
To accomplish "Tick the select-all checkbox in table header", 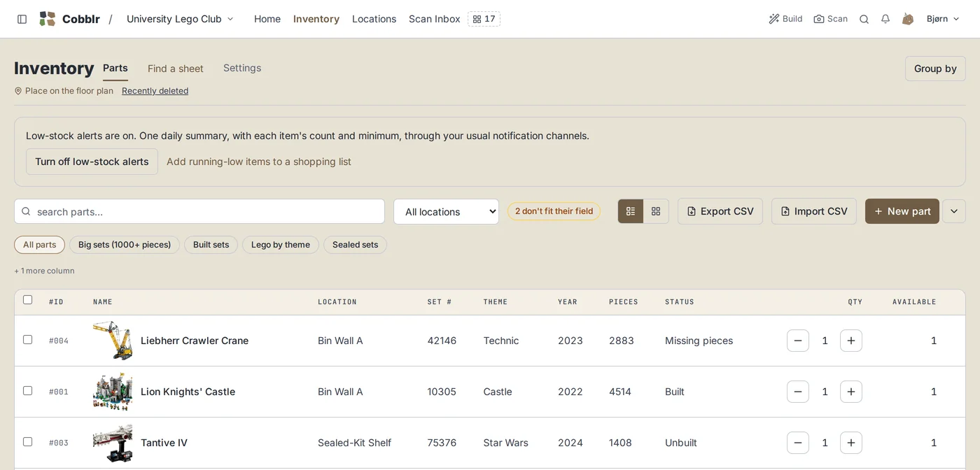I will pos(28,300).
